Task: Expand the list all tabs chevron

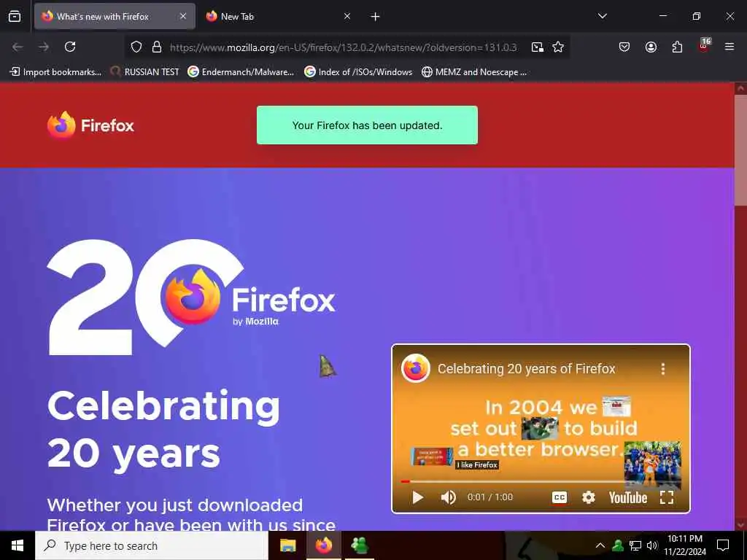Action: pos(602,16)
